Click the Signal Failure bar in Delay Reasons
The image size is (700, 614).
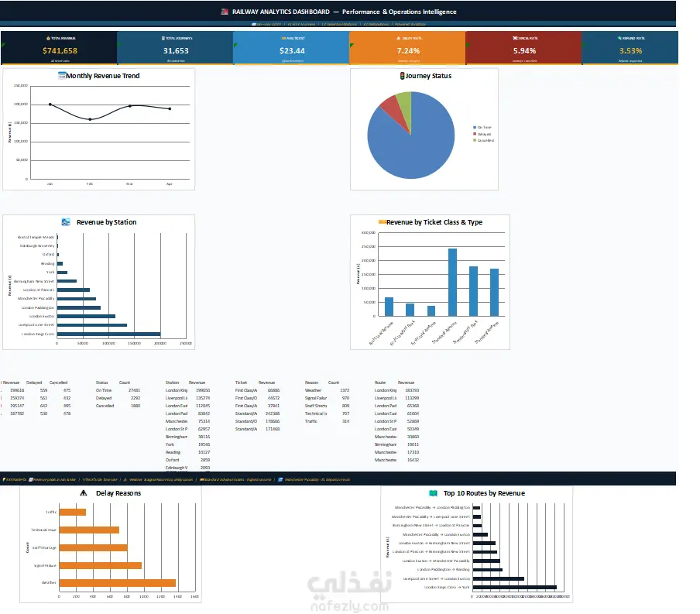point(101,565)
